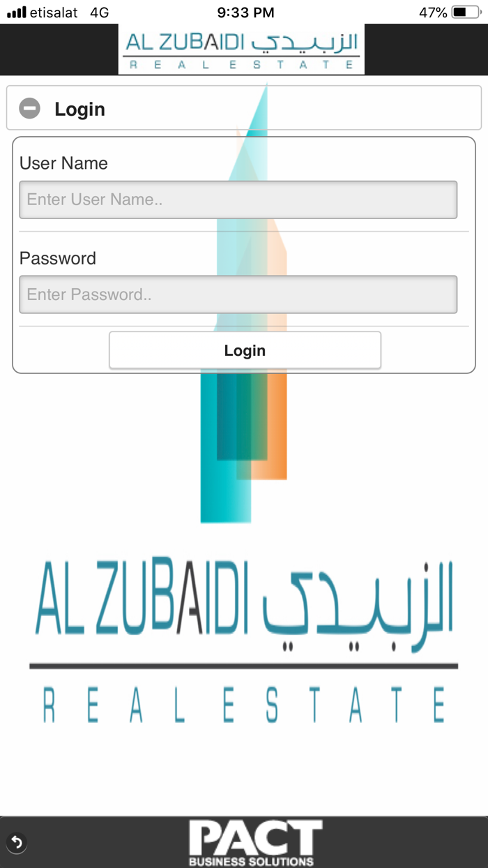Tap the 9:33 PM clock in status bar
The height and width of the screenshot is (868, 488).
coord(244,12)
